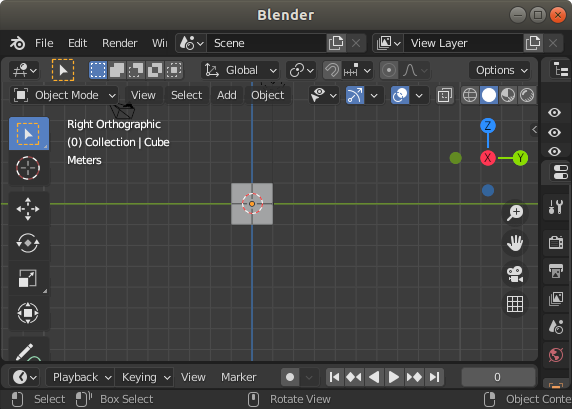Open 3D viewport editor type dropdown
The width and height of the screenshot is (572, 409).
click(24, 70)
